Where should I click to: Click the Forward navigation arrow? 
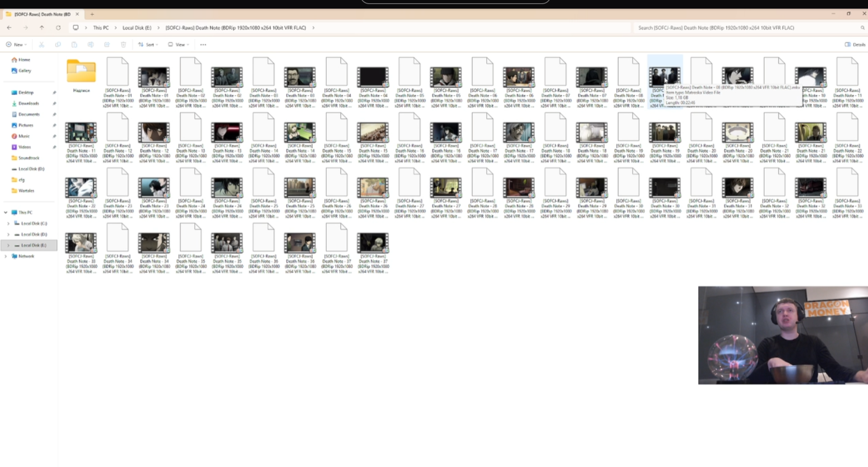[25, 28]
